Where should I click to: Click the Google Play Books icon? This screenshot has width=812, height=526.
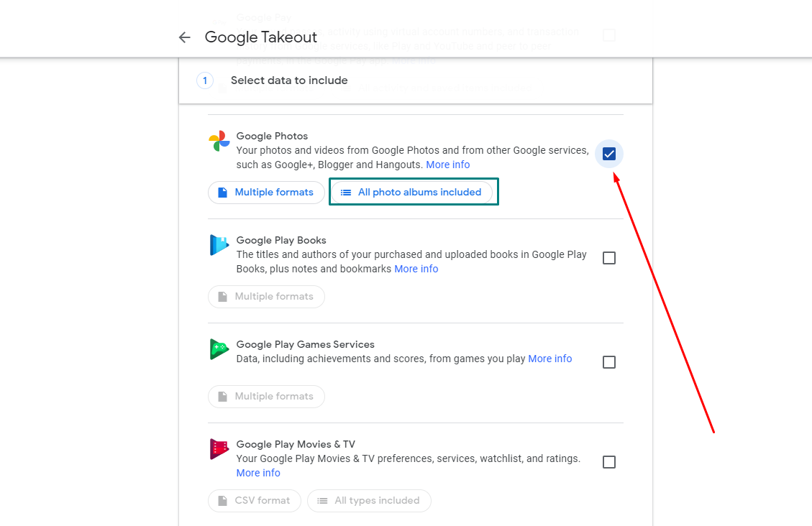[219, 245]
